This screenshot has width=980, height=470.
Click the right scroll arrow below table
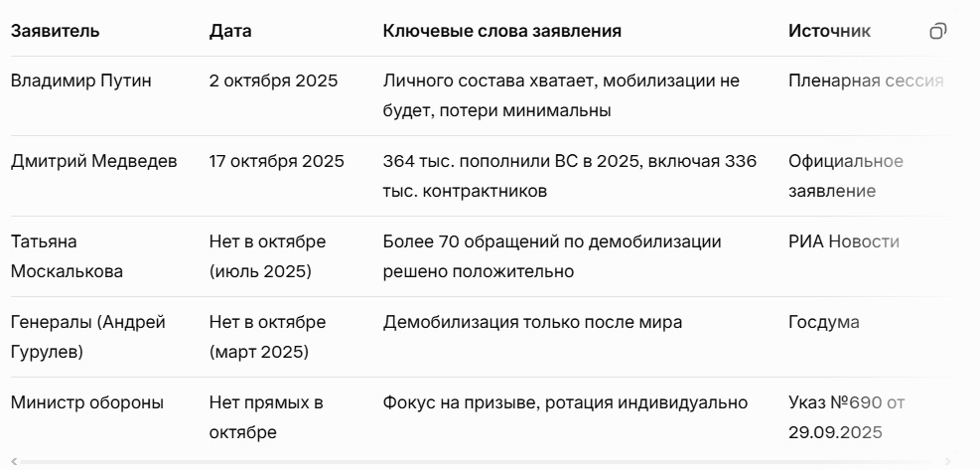pos(947,462)
